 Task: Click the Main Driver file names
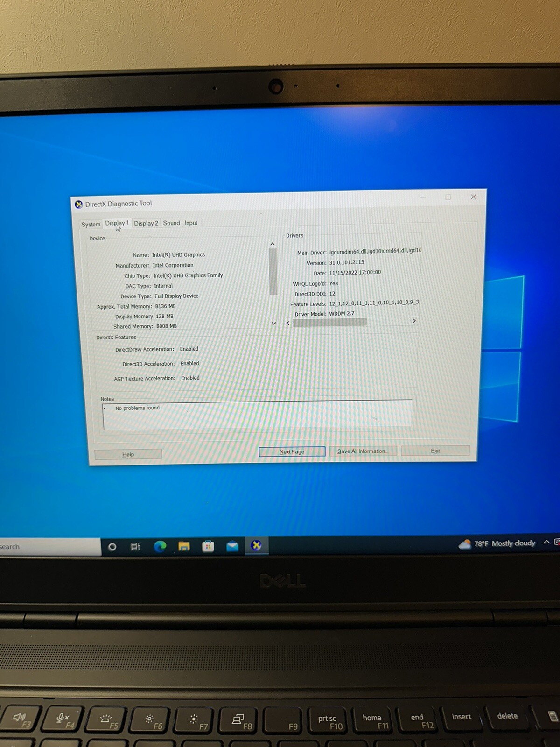click(x=375, y=251)
